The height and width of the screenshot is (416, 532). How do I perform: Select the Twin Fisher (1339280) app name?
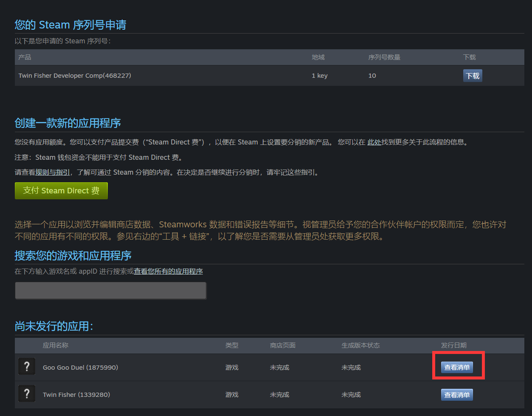pyautogui.click(x=76, y=395)
